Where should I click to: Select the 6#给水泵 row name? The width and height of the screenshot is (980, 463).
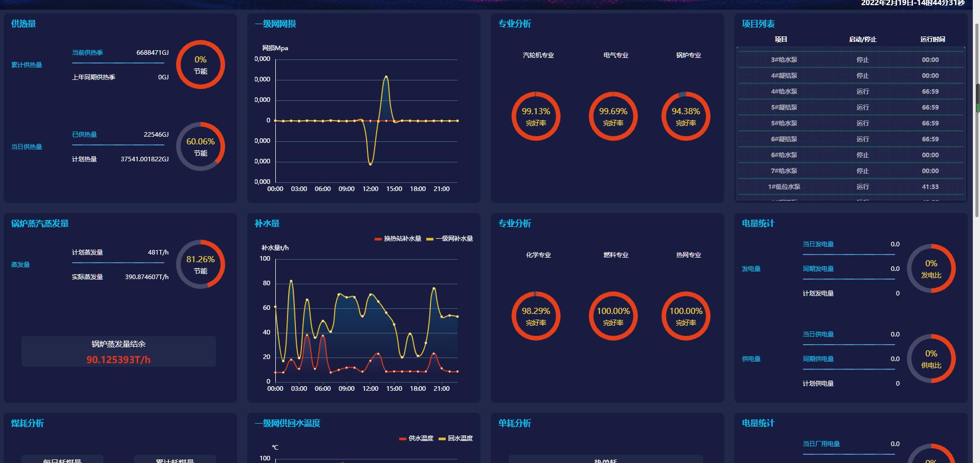coord(784,155)
